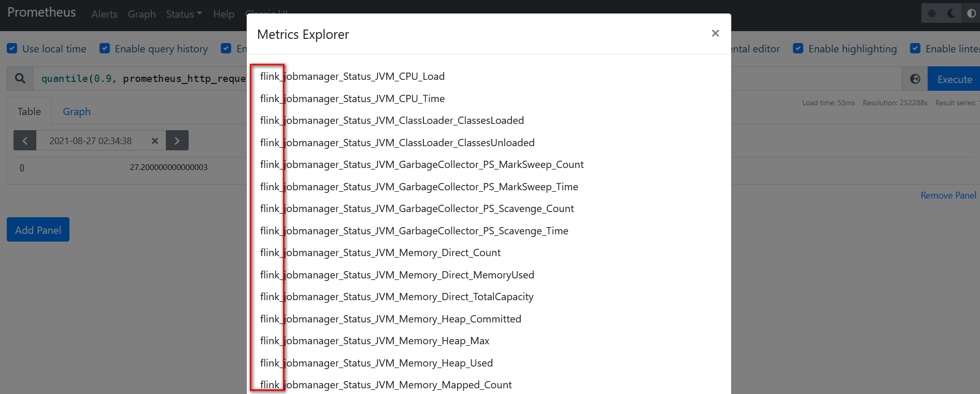Switch to the light theme sun icon
980x394 pixels.
(x=932, y=13)
